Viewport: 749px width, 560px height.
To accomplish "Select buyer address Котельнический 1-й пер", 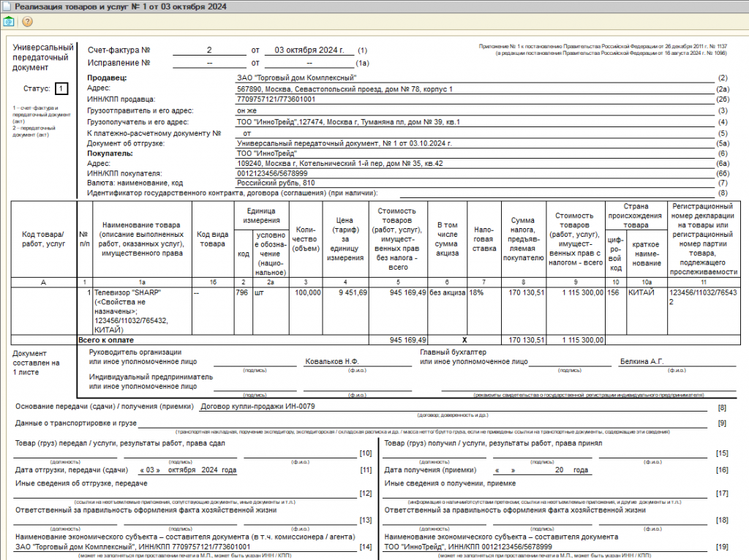I will 339,164.
